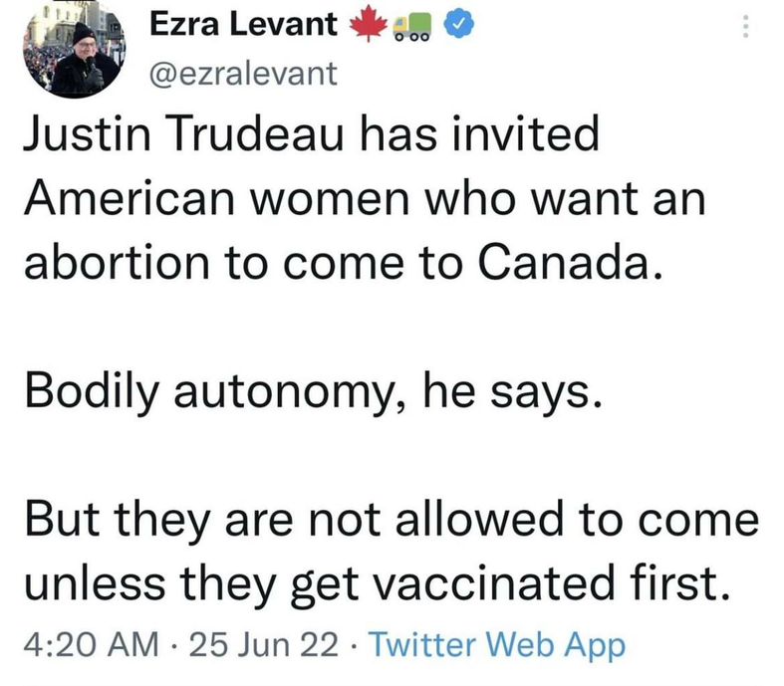
Task: Click the word abortion in tweet text
Action: coord(117,263)
